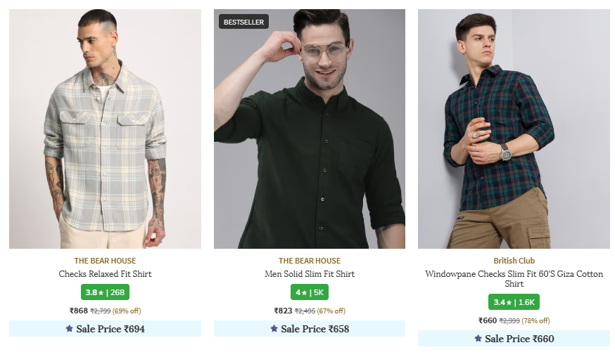Open the grey checks shirt product image
Viewport: 615px width, 364px height.
105,129
